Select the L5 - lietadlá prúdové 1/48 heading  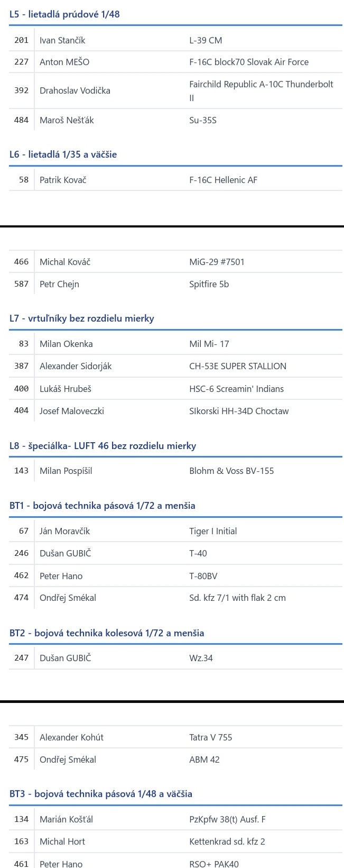pyautogui.click(x=64, y=14)
